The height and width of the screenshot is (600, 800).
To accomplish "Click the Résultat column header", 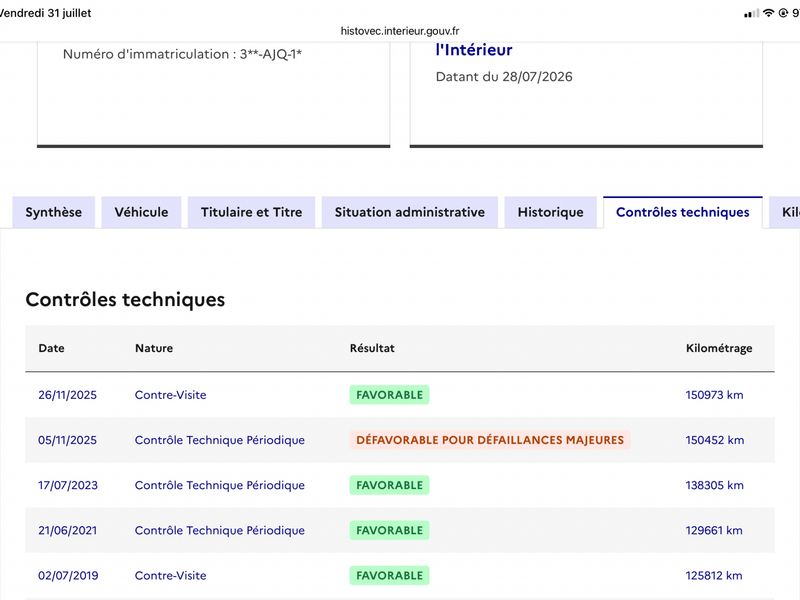I will [x=372, y=348].
